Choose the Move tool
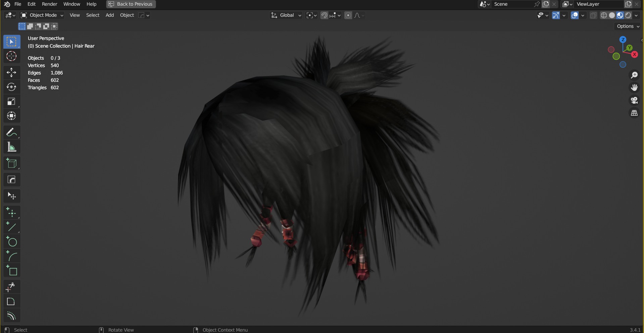 (12, 72)
